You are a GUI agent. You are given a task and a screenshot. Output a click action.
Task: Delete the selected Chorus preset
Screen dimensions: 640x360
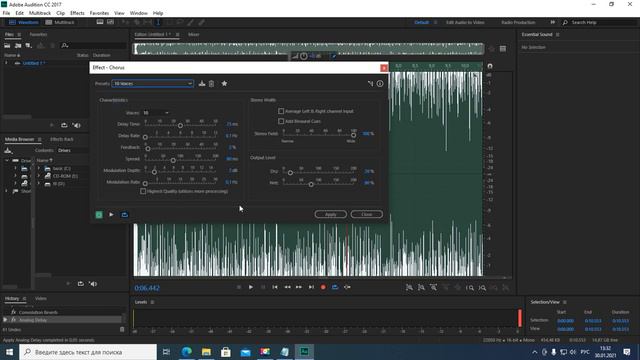pyautogui.click(x=211, y=84)
